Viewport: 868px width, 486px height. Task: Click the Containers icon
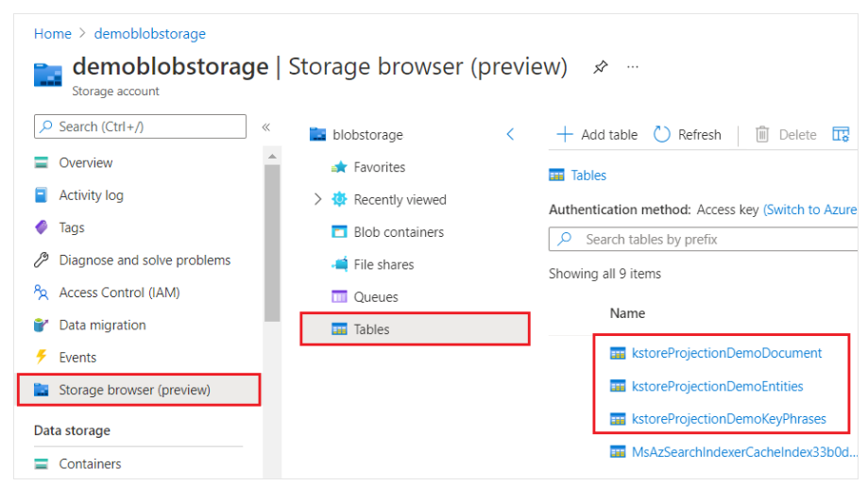tap(41, 464)
